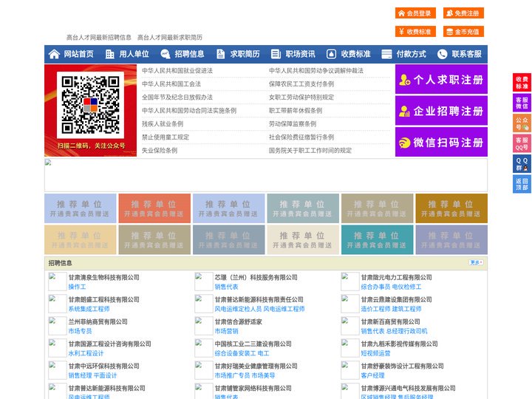Open the 用人单位 menu item

click(x=134, y=54)
